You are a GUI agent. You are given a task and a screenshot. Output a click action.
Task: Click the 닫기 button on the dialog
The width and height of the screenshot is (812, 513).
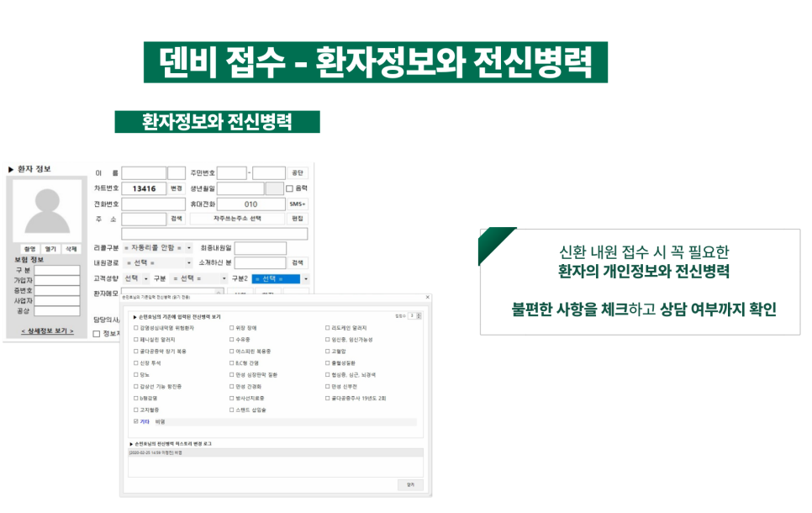(411, 483)
